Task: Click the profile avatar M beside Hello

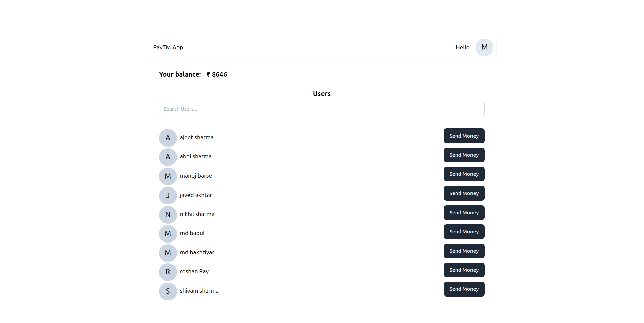Action: [x=484, y=47]
